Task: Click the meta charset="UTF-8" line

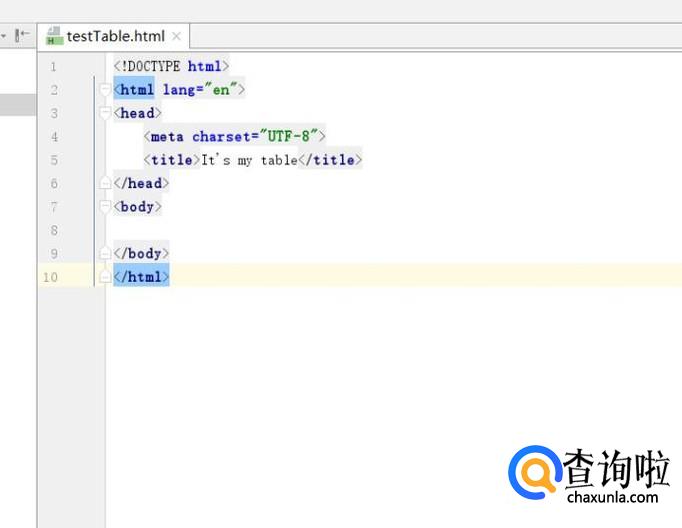Action: 234,137
